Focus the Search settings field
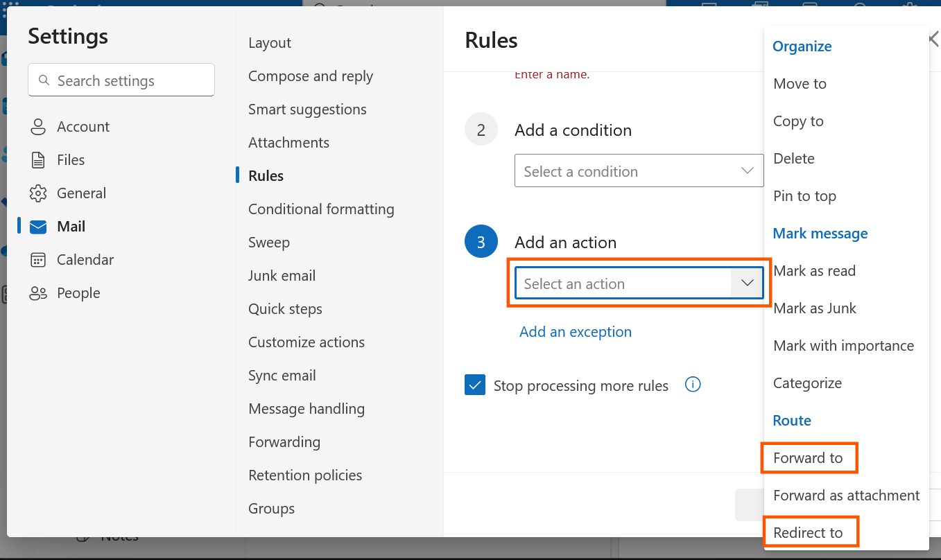941x560 pixels. (x=121, y=80)
